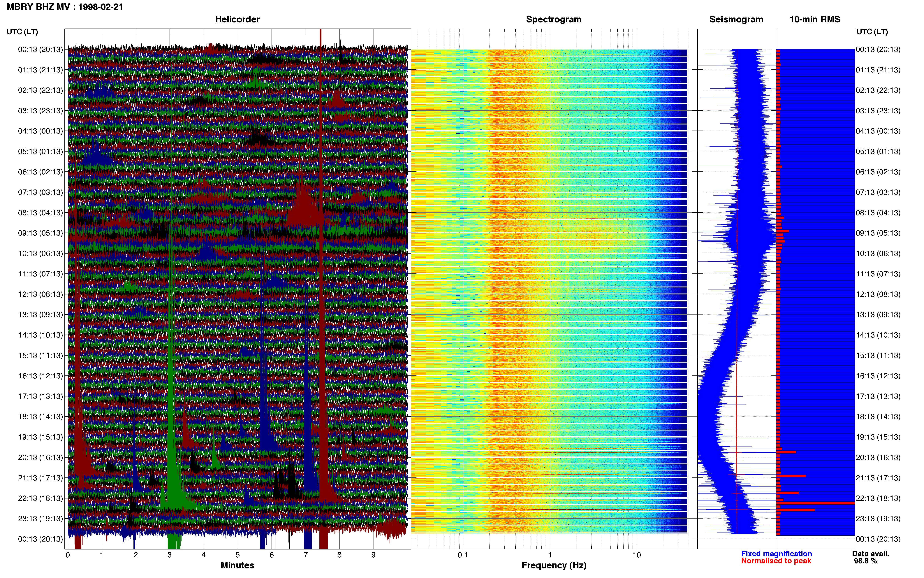924x578 pixels.
Task: Click the left 09:13 (05:13) time label
Action: (41, 233)
